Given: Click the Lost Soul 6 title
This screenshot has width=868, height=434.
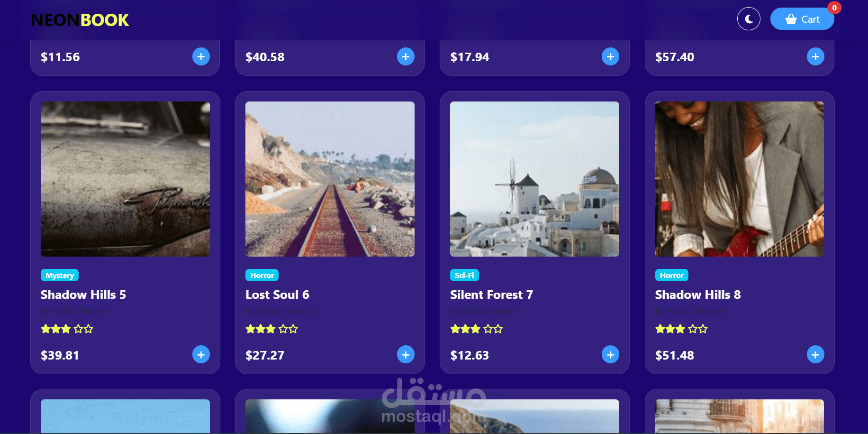Looking at the screenshot, I should pos(277,295).
